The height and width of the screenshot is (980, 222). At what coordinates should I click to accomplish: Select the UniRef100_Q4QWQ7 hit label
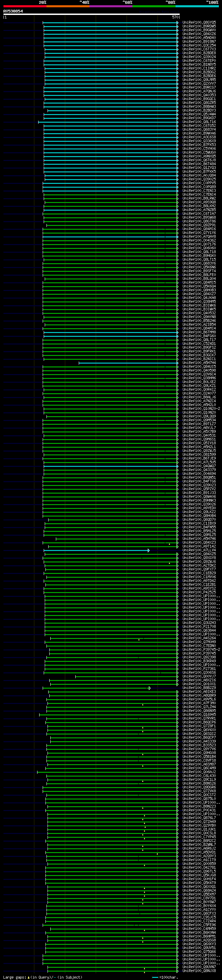click(199, 466)
